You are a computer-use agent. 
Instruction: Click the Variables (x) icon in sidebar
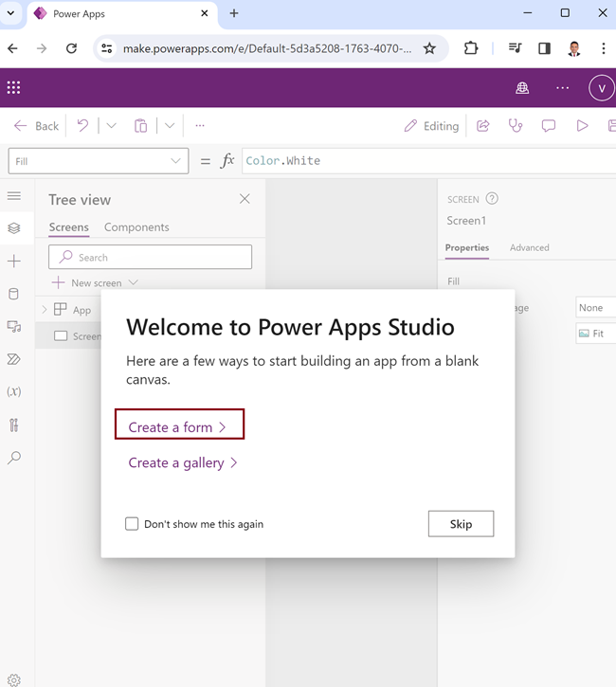[x=13, y=391]
